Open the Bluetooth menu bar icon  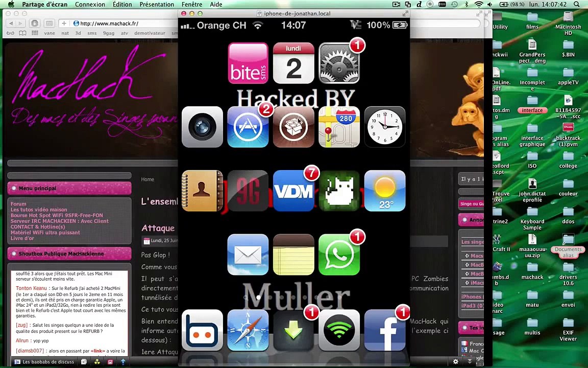coord(467,4)
